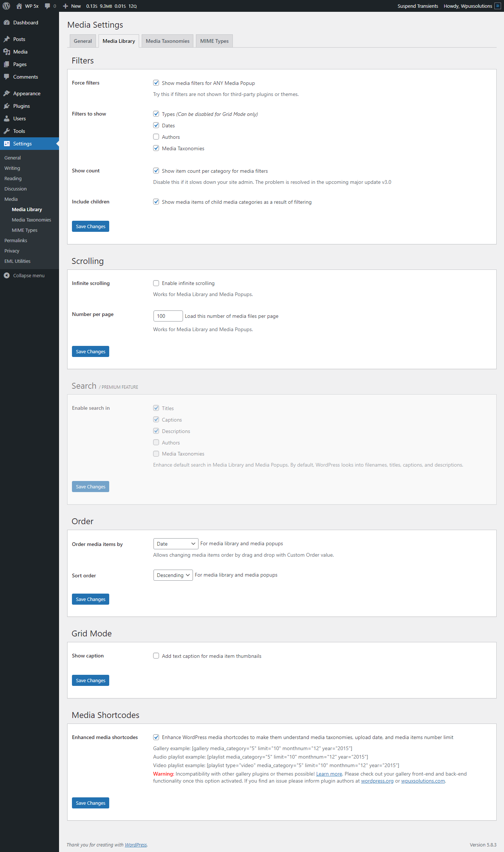Viewport: 504px width, 852px height.
Task: Click the Tools wrench icon
Action: coord(7,131)
